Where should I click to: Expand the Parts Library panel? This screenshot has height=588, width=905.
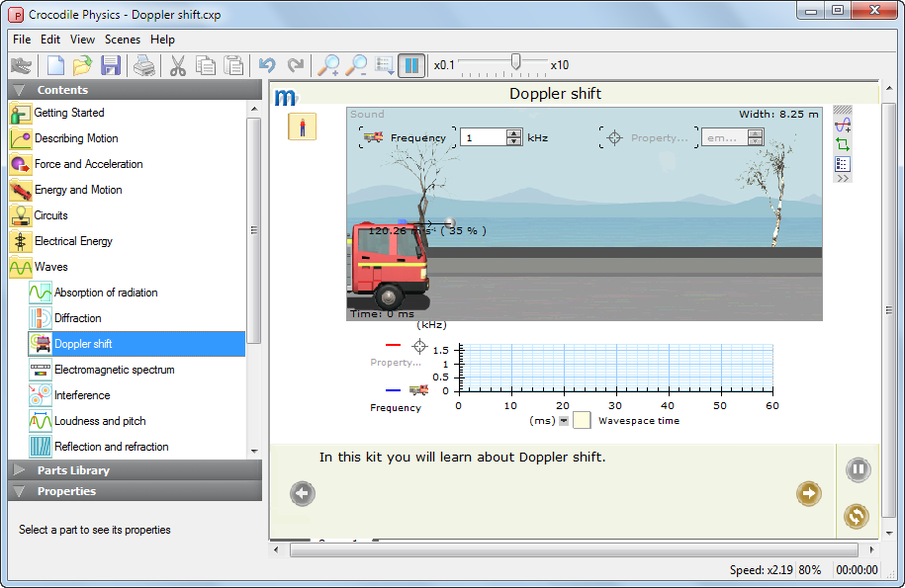(x=136, y=470)
